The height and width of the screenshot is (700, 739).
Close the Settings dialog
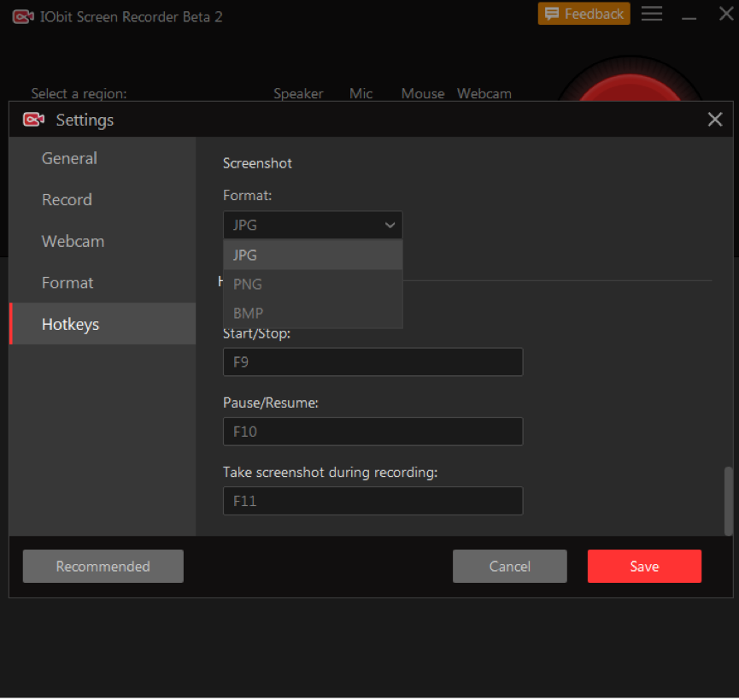pos(715,120)
